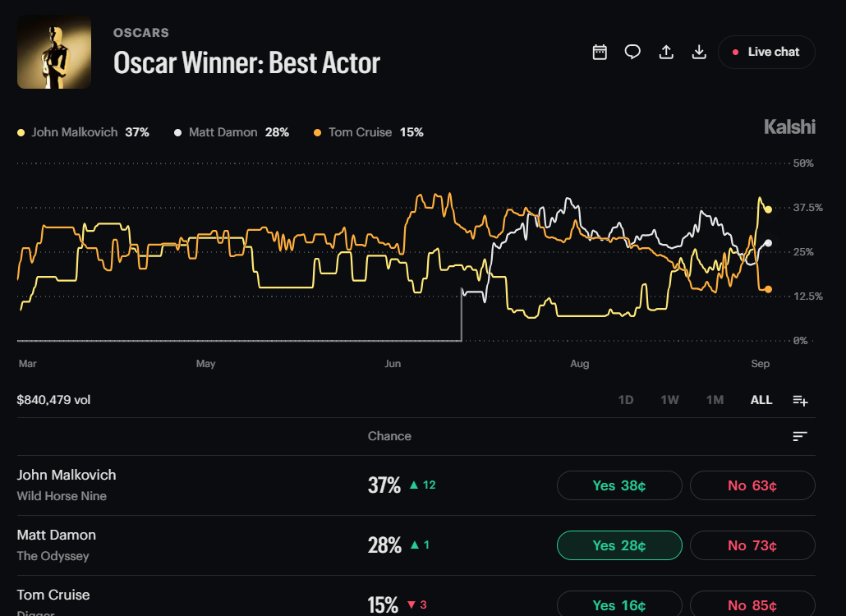The height and width of the screenshot is (616, 846).
Task: Open the John Malkovich market row
Action: tap(416, 485)
